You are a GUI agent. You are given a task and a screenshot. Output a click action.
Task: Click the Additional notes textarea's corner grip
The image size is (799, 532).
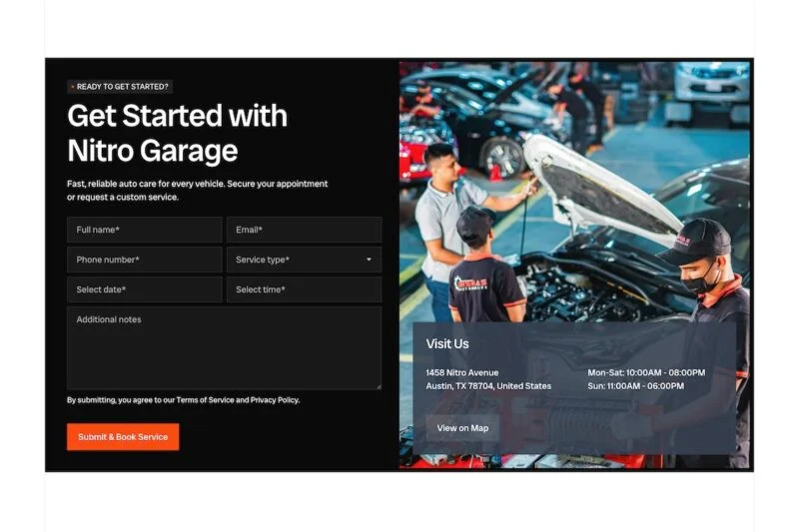tap(379, 387)
